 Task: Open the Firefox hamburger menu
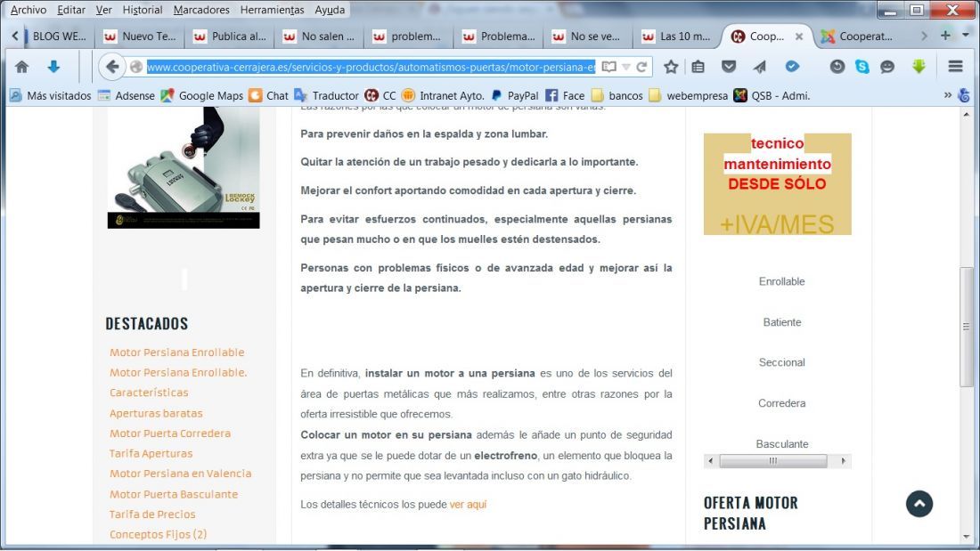pyautogui.click(x=955, y=66)
